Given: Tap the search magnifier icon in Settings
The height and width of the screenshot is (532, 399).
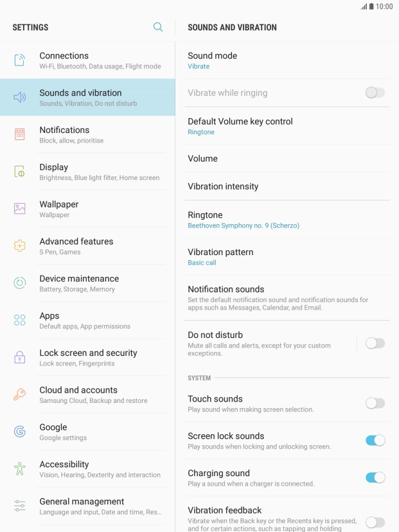Looking at the screenshot, I should click(158, 27).
